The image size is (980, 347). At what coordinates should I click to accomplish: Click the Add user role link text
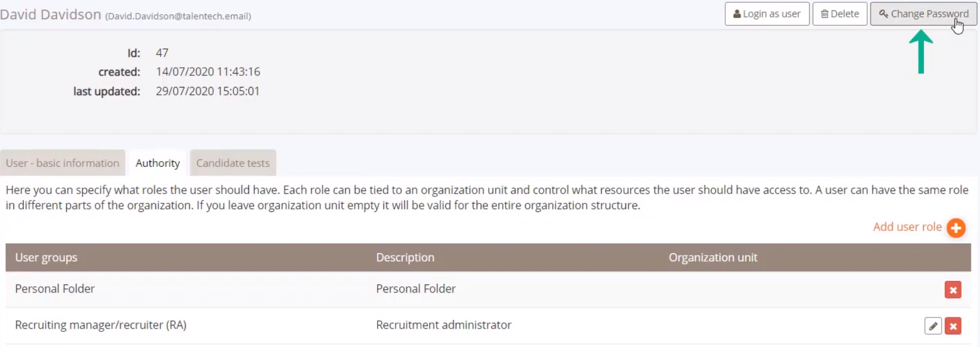coord(907,227)
